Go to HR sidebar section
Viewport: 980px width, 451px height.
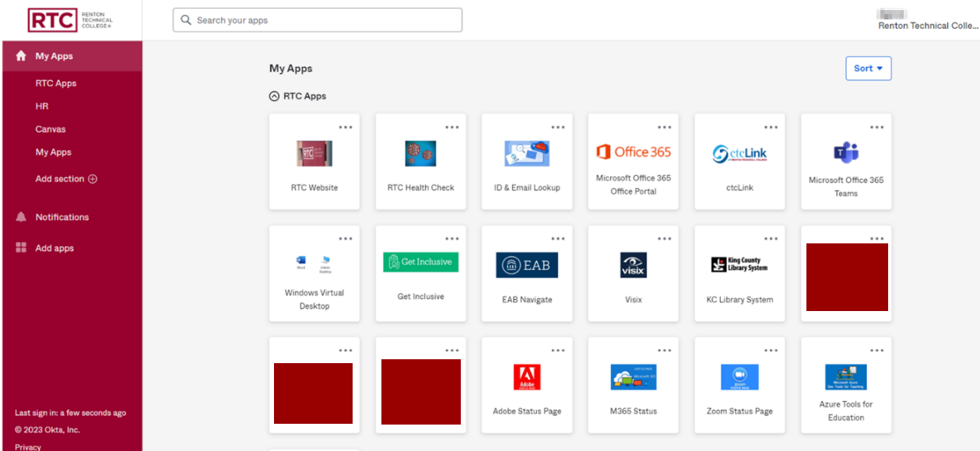click(42, 106)
